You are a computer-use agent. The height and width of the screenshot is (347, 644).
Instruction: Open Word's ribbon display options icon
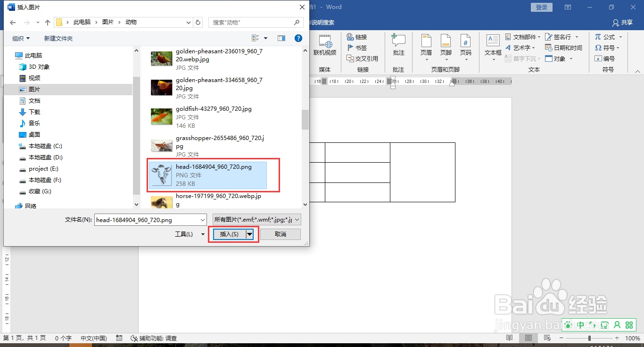[568, 7]
